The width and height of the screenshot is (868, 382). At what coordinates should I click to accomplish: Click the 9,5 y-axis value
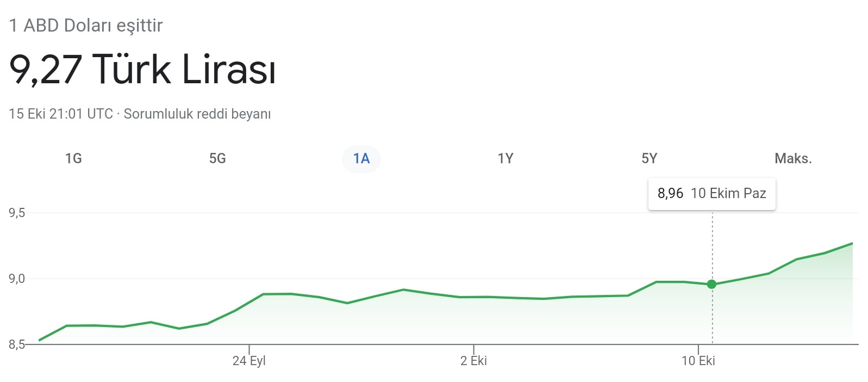(17, 213)
